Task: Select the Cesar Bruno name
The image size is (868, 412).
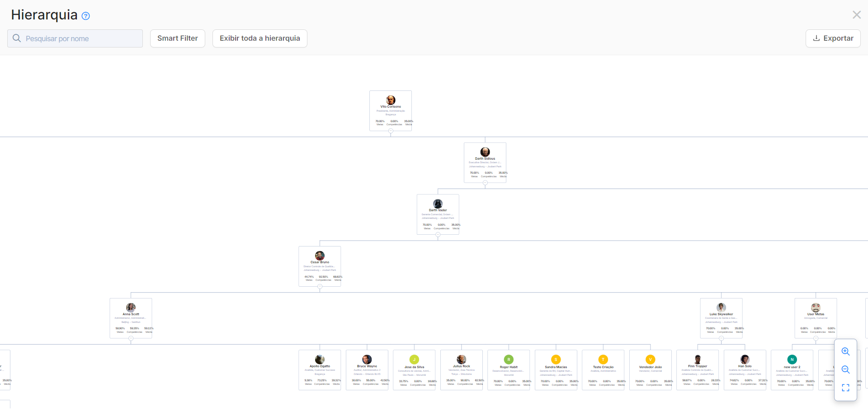Action: (320, 262)
